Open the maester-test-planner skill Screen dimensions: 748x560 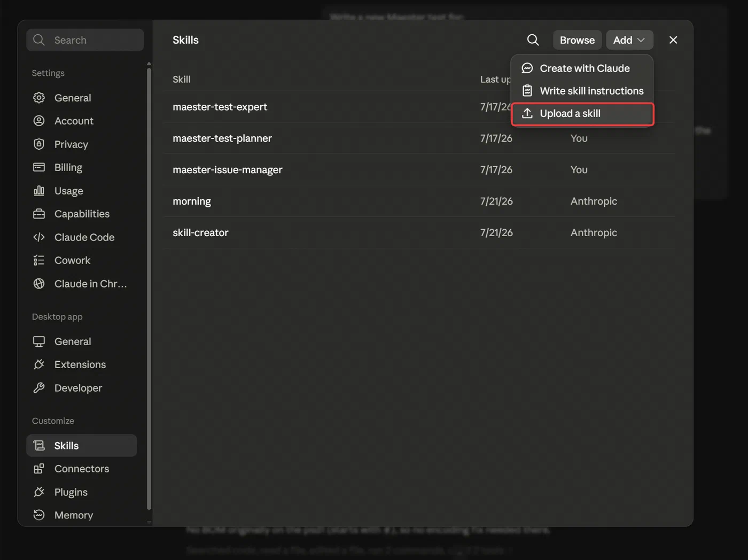pos(419,138)
